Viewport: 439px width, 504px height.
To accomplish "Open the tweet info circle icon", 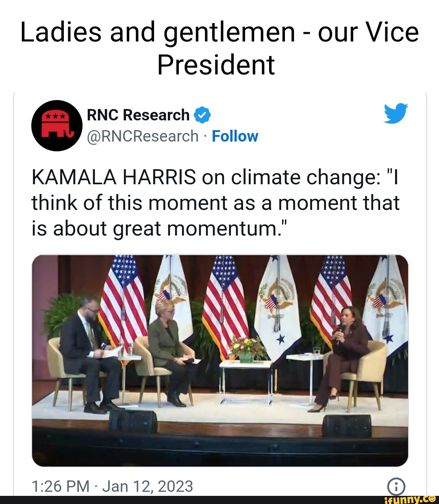I will (x=396, y=486).
